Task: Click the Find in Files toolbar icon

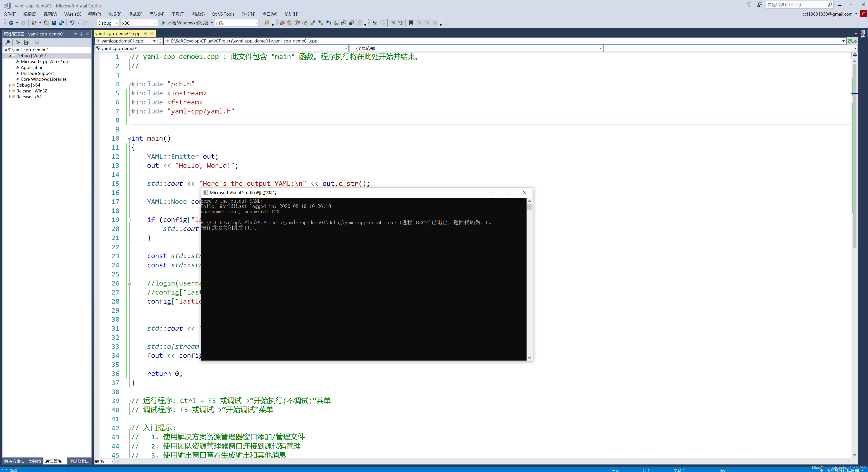Action: tap(267, 23)
